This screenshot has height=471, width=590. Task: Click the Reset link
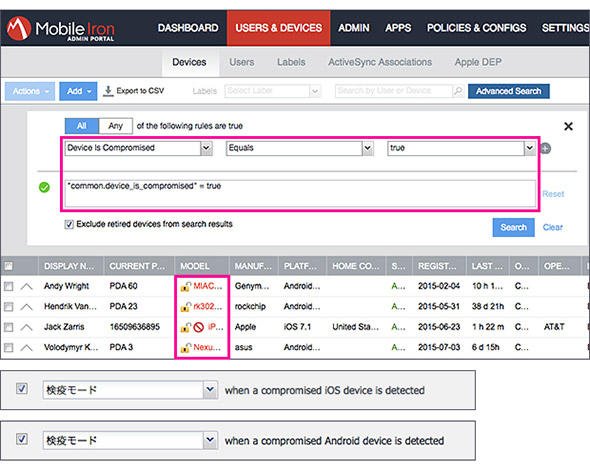pyautogui.click(x=553, y=194)
